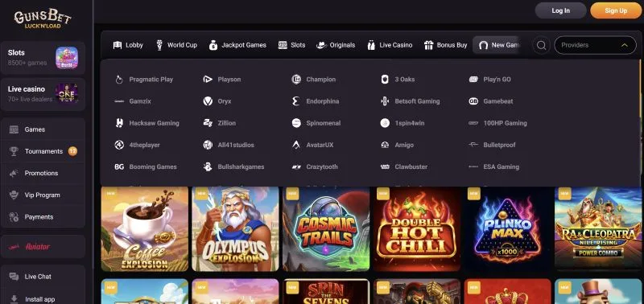Open the Originals tab
The image size is (644, 304).
pos(336,45)
